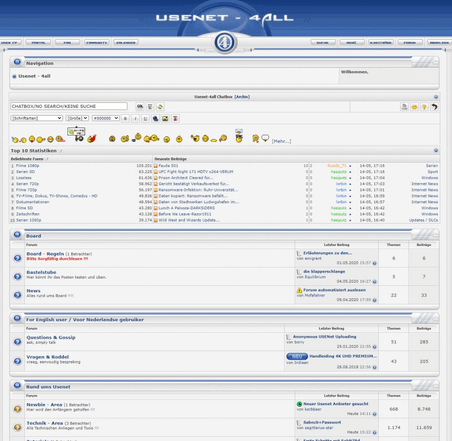The height and width of the screenshot is (441, 452).
Task: Insert the speech bubble smiley
Action: [265, 138]
